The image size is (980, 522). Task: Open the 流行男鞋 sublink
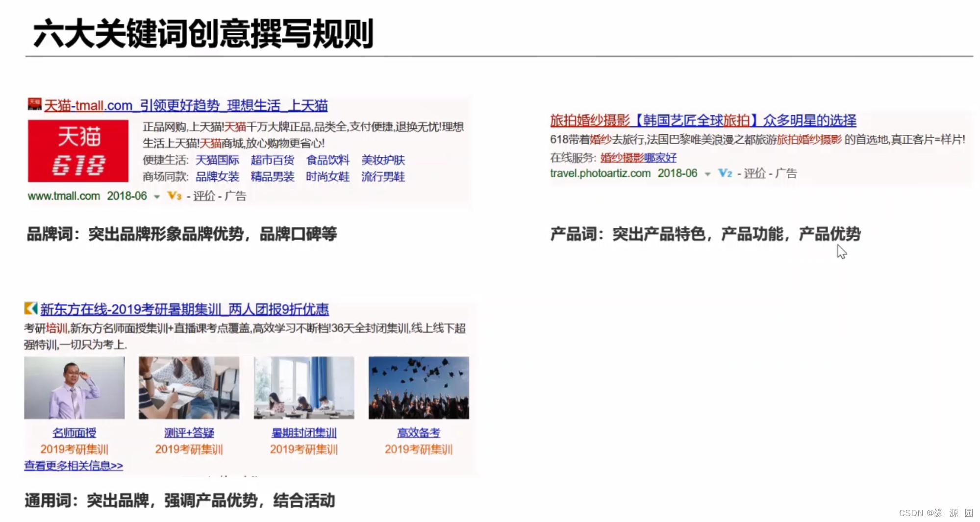(x=383, y=176)
